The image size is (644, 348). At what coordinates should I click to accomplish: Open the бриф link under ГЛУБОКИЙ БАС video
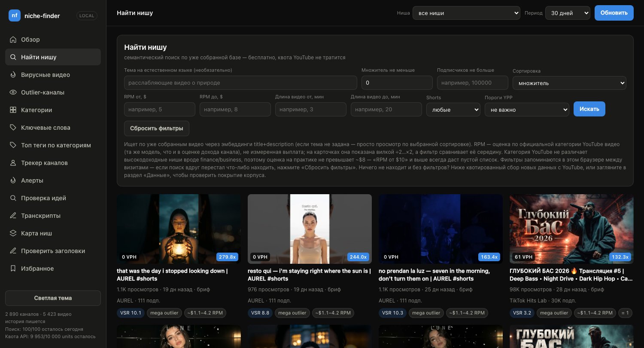click(597, 290)
